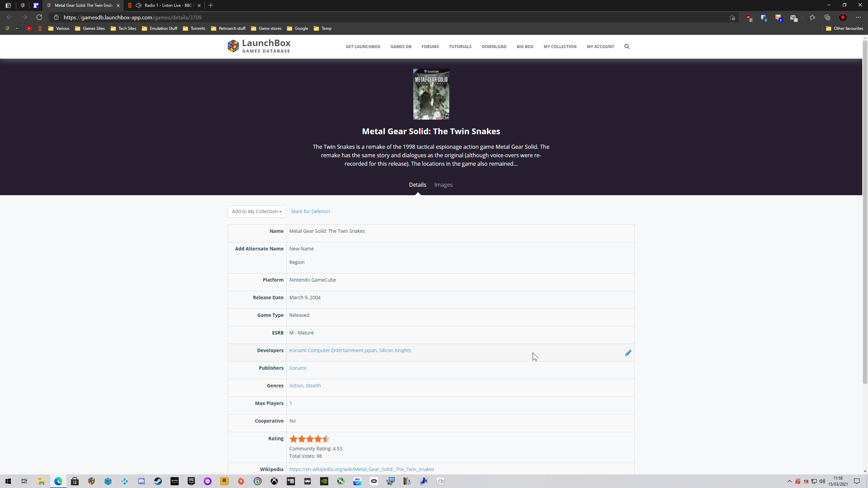This screenshot has width=868, height=488.
Task: Open the site search magnifier icon
Action: point(627,46)
